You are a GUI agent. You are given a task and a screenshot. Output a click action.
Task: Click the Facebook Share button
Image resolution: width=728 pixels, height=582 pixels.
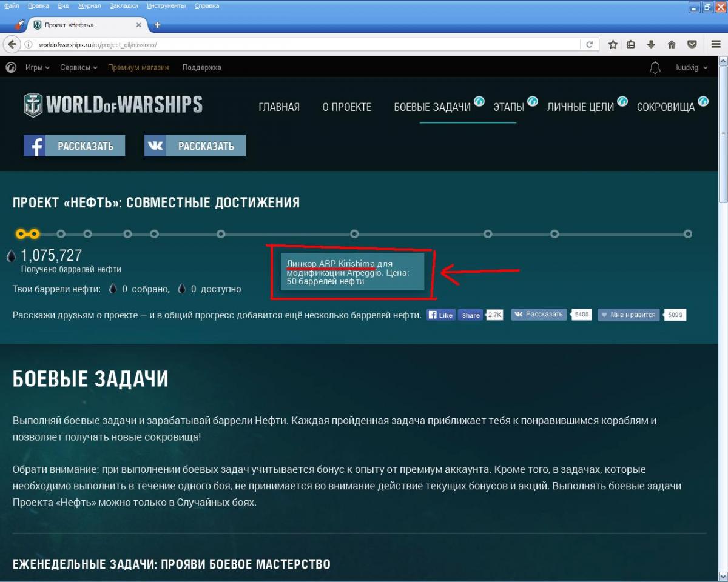click(471, 315)
